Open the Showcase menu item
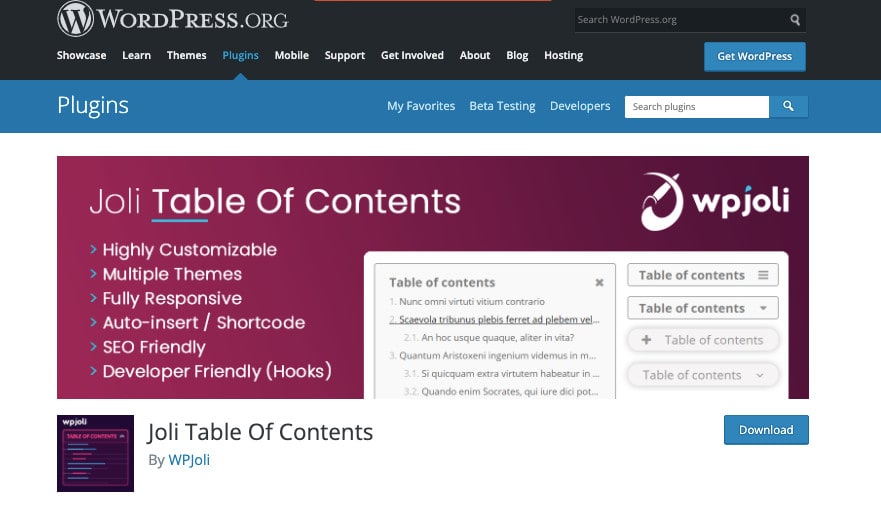The image size is (881, 508). coord(81,55)
